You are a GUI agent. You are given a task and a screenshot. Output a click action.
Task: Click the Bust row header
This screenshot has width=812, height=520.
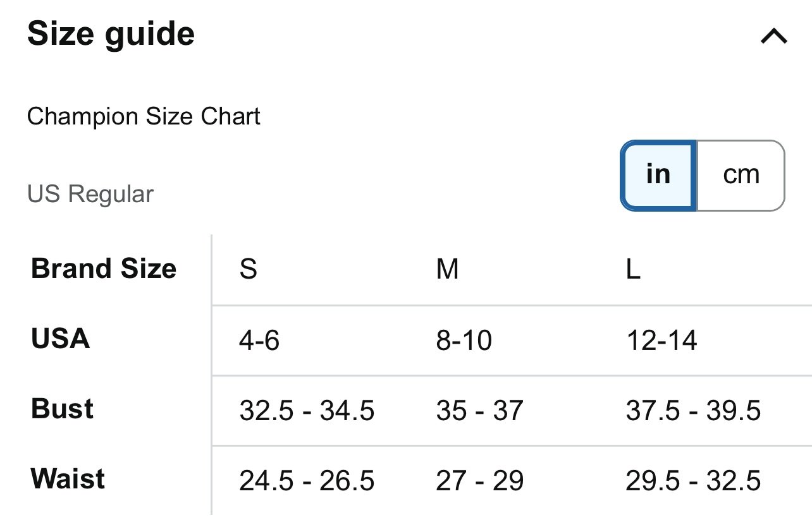pos(62,409)
